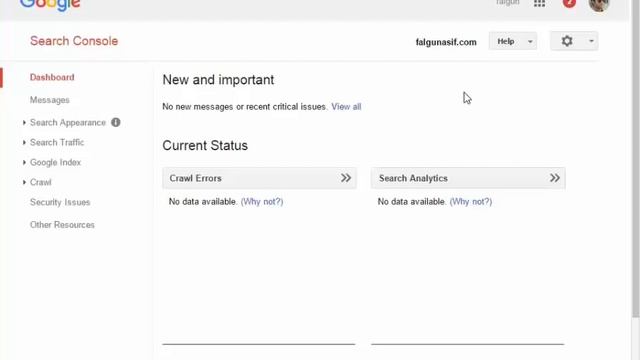
Task: Click the falgunasif.com property name
Action: [x=446, y=42]
